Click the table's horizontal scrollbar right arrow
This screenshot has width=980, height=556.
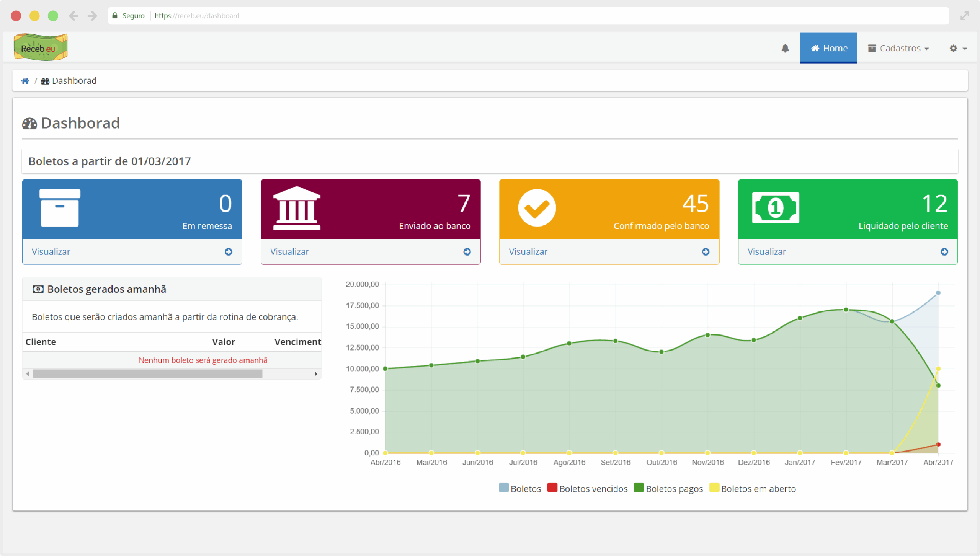tap(316, 374)
